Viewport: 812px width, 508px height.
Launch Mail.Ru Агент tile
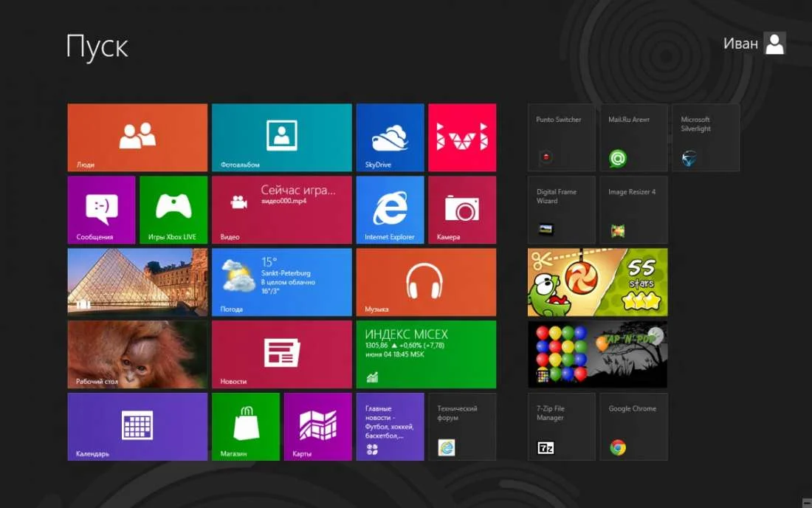point(633,137)
